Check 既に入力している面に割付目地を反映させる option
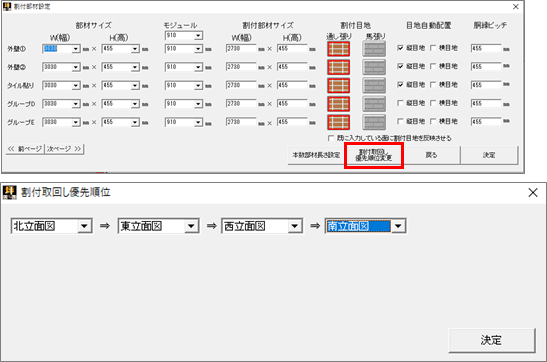 (331, 138)
